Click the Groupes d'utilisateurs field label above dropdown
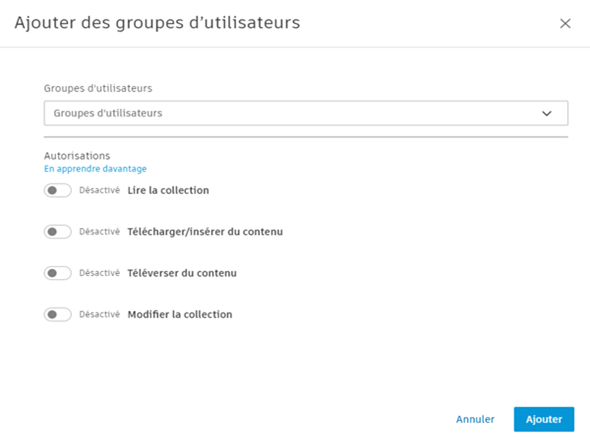Image resolution: width=590 pixels, height=440 pixels. coord(98,88)
